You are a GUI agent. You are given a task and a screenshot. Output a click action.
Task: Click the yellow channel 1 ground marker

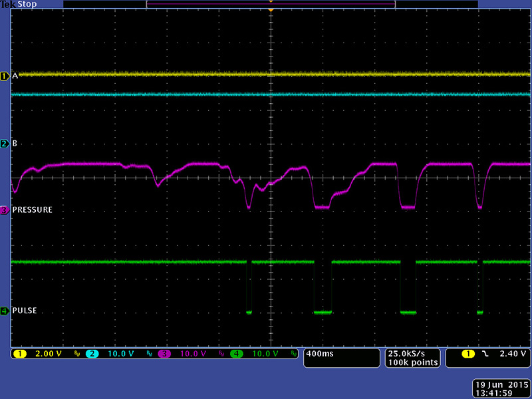5,76
